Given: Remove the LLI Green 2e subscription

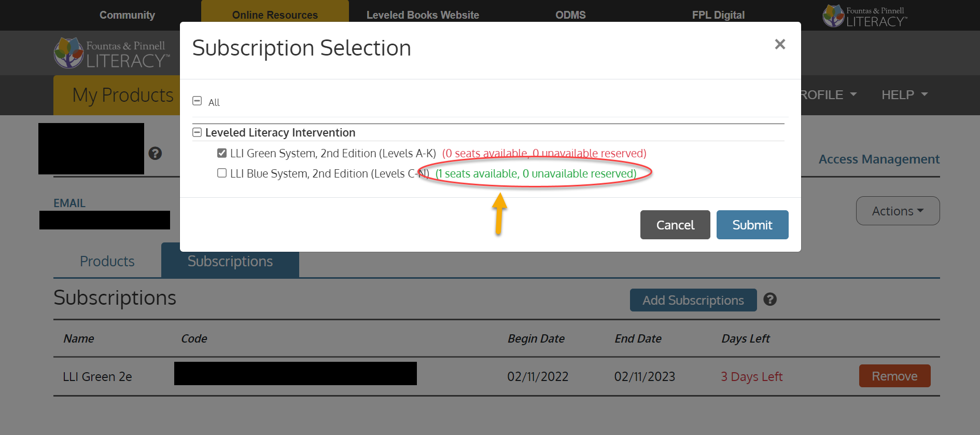Looking at the screenshot, I should (x=894, y=376).
